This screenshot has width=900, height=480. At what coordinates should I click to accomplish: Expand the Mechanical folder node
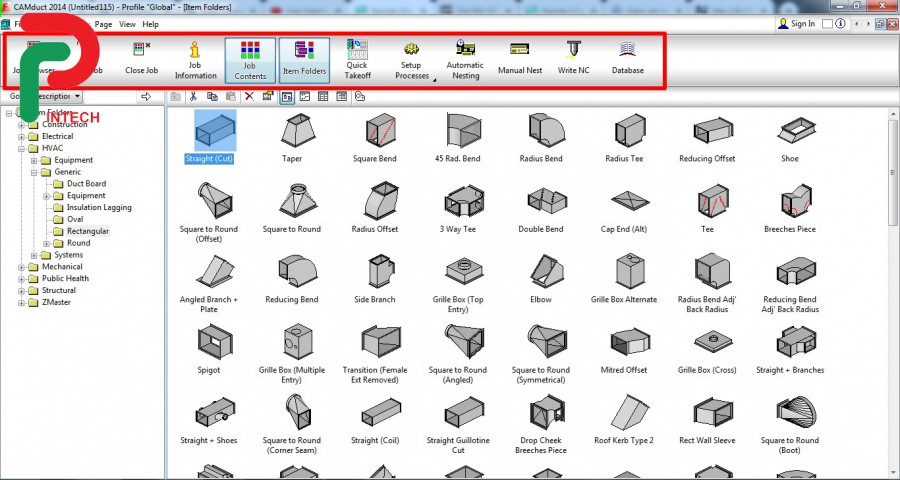pos(22,267)
